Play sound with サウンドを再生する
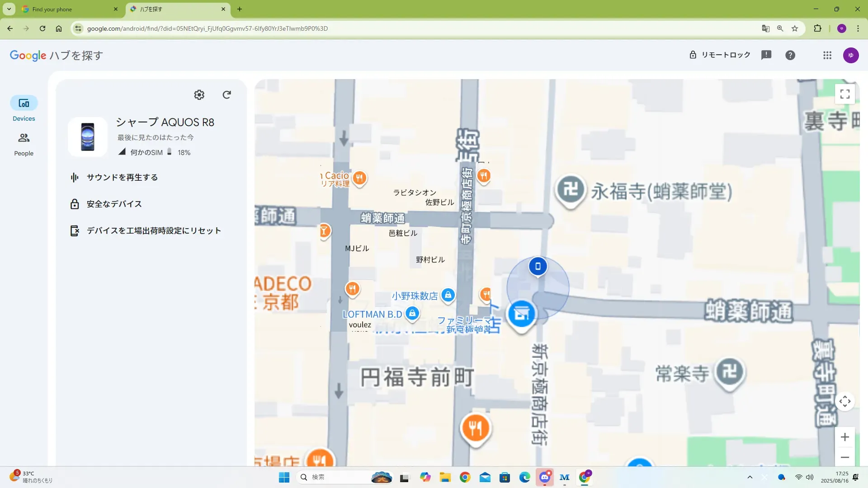 tap(122, 178)
